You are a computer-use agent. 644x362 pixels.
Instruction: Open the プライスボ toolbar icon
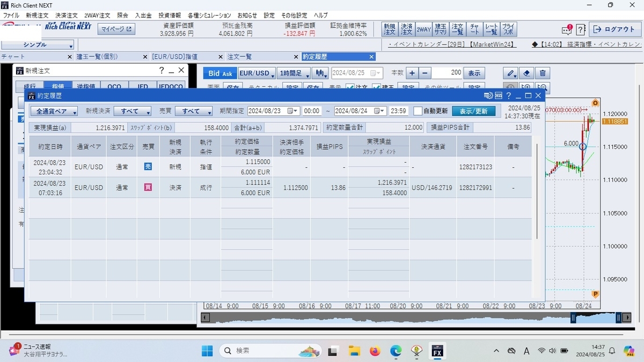click(508, 29)
